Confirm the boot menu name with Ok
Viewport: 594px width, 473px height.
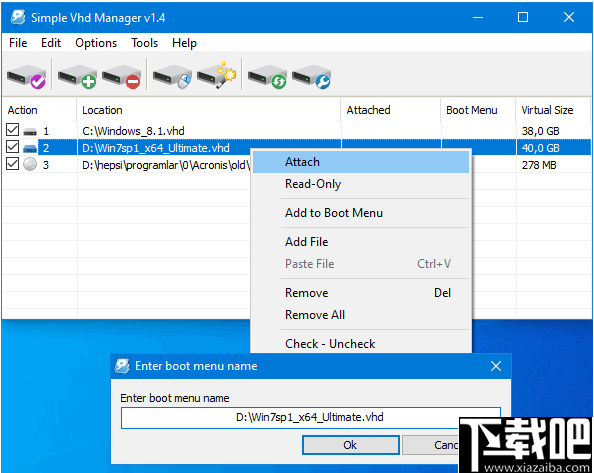point(350,445)
